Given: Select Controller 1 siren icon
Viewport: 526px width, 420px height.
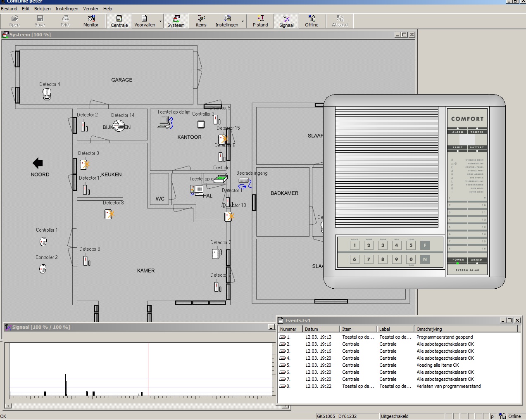Looking at the screenshot, I should 43,242.
